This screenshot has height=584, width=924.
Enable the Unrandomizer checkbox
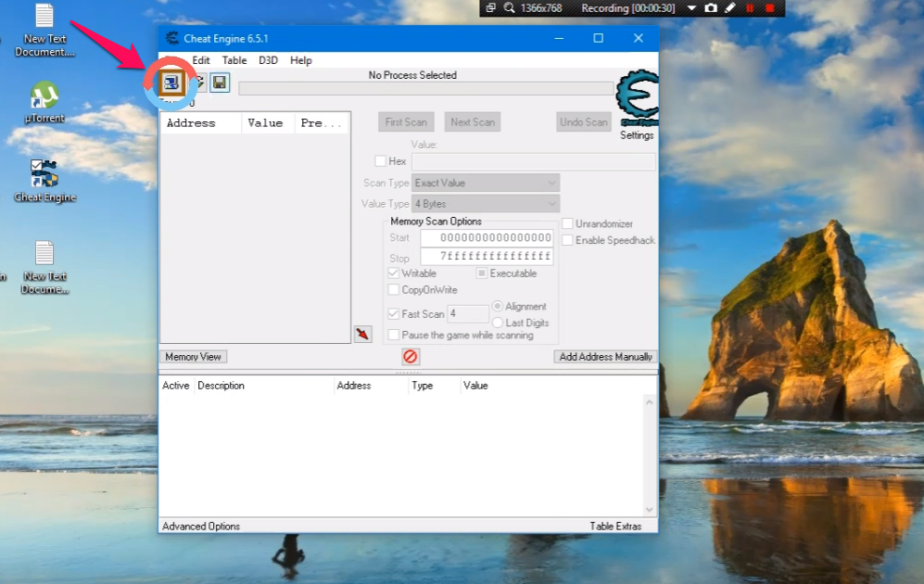(x=567, y=223)
